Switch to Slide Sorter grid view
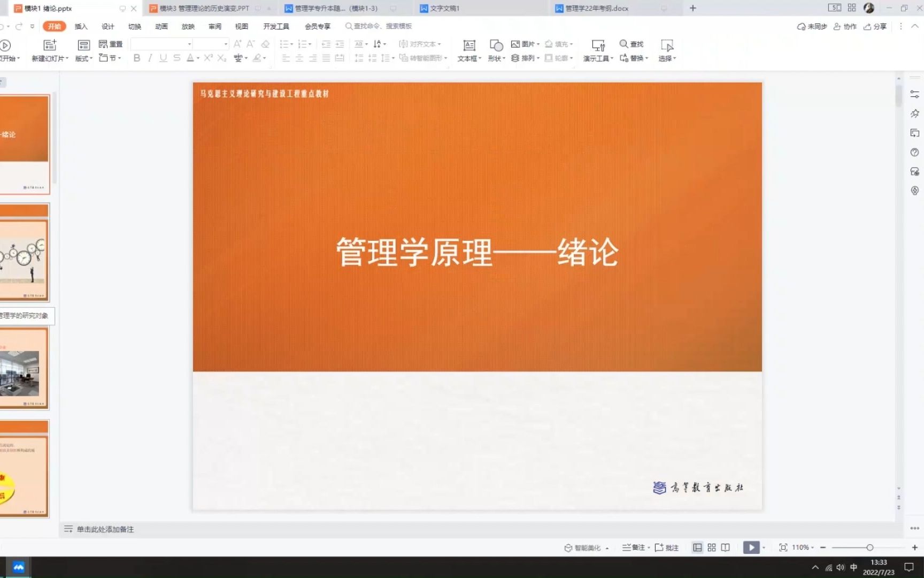 point(712,547)
